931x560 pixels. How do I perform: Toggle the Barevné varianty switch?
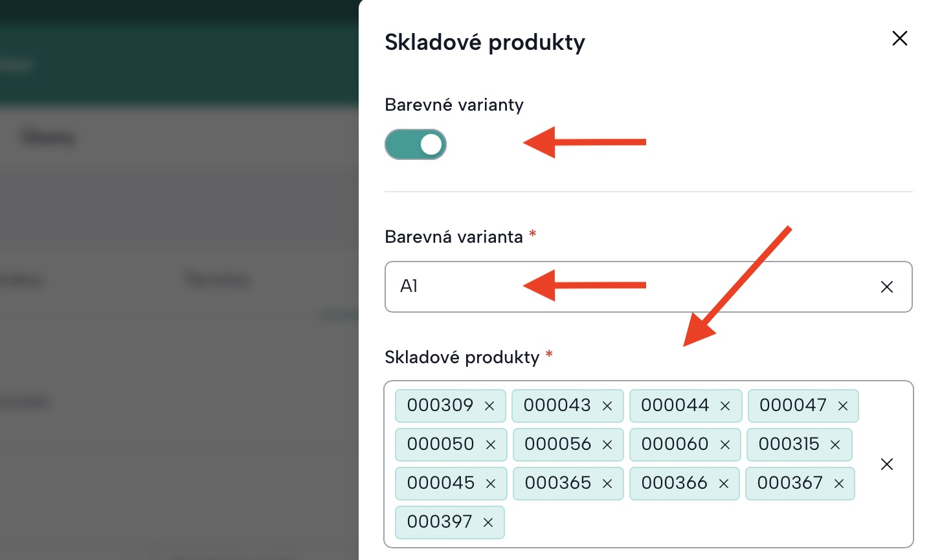pyautogui.click(x=415, y=144)
